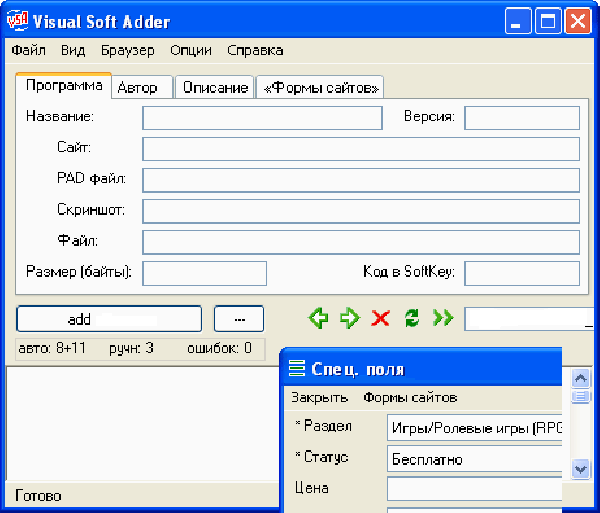Screen dimensions: 600x513
Task: Open the Опции menu
Action: pyautogui.click(x=191, y=50)
